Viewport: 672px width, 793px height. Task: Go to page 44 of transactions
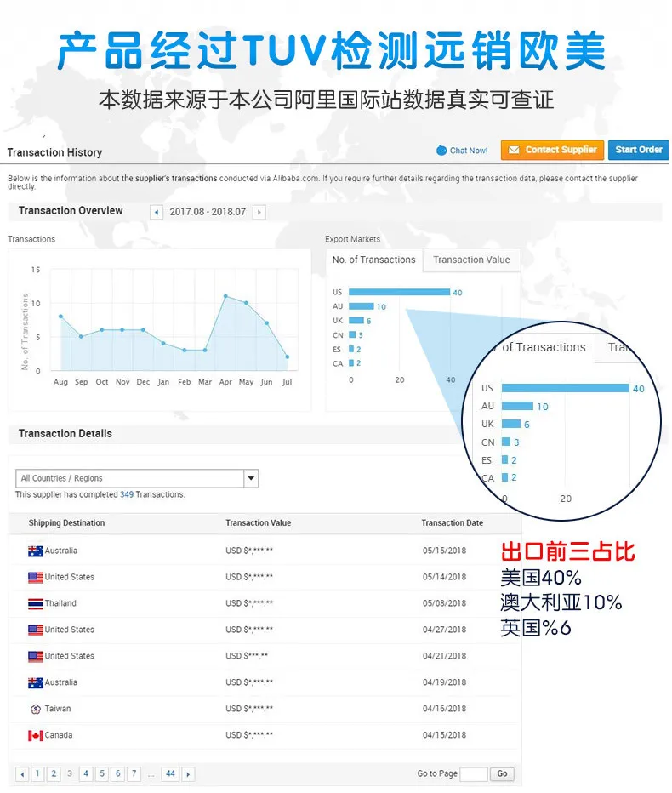point(170,773)
